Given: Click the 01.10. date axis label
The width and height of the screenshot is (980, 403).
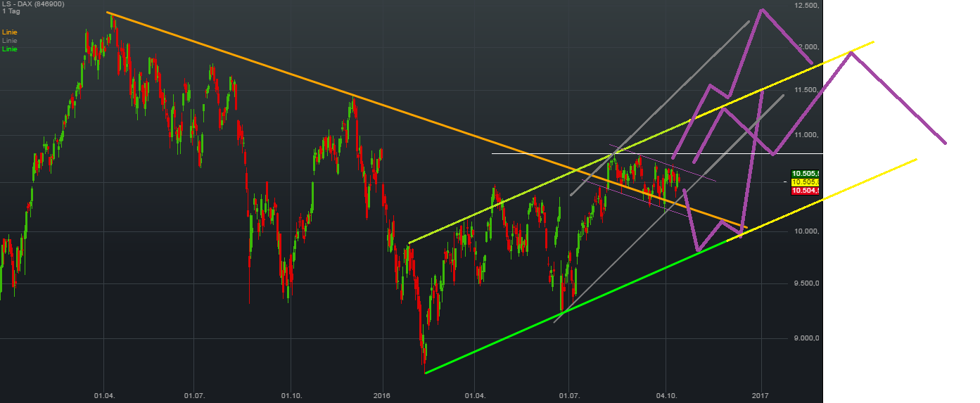Looking at the screenshot, I should (291, 397).
